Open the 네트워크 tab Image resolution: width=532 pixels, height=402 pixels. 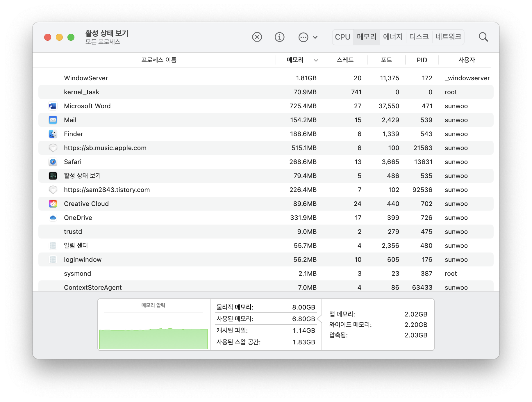click(448, 37)
